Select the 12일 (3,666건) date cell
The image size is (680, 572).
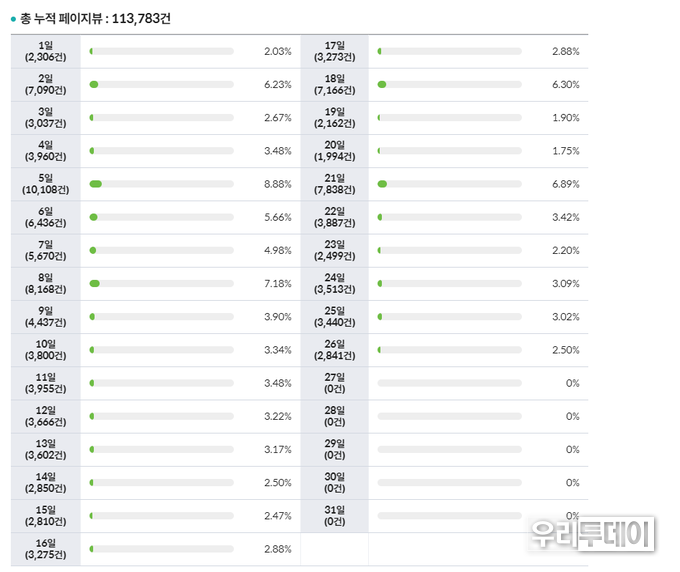(45, 416)
